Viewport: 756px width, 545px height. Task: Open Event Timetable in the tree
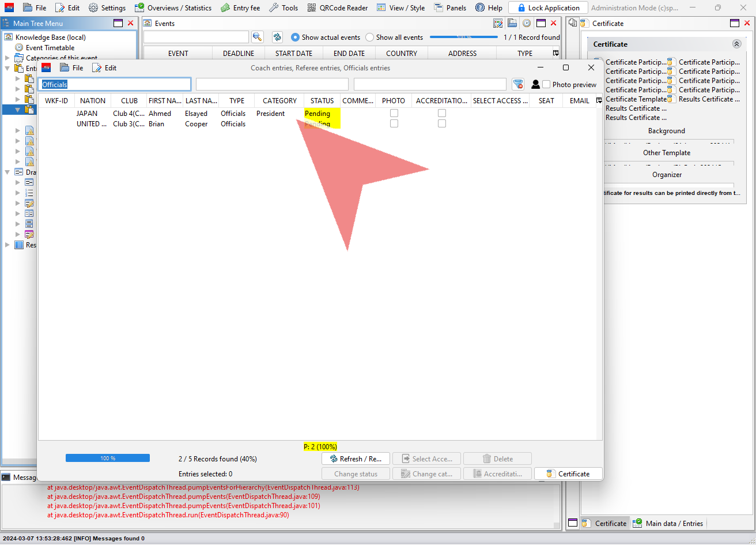(50, 48)
